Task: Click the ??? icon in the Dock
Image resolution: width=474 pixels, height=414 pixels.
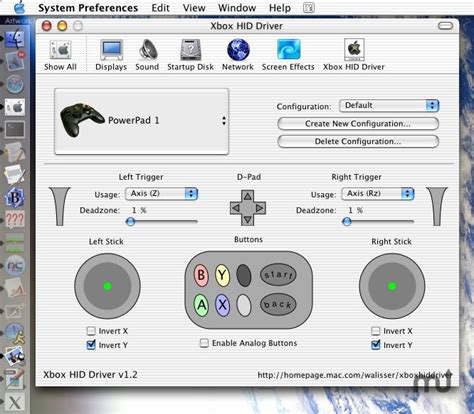Action: pyautogui.click(x=14, y=220)
